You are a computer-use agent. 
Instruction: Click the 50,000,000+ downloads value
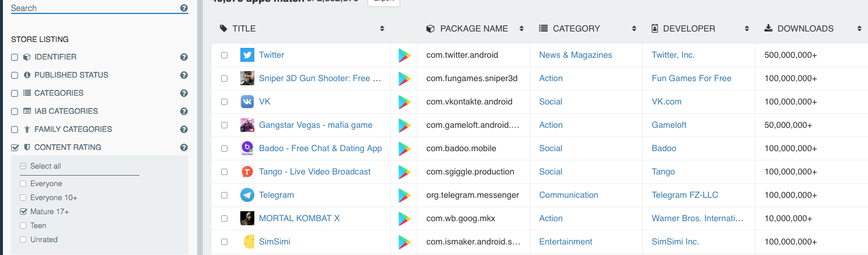pyautogui.click(x=788, y=125)
